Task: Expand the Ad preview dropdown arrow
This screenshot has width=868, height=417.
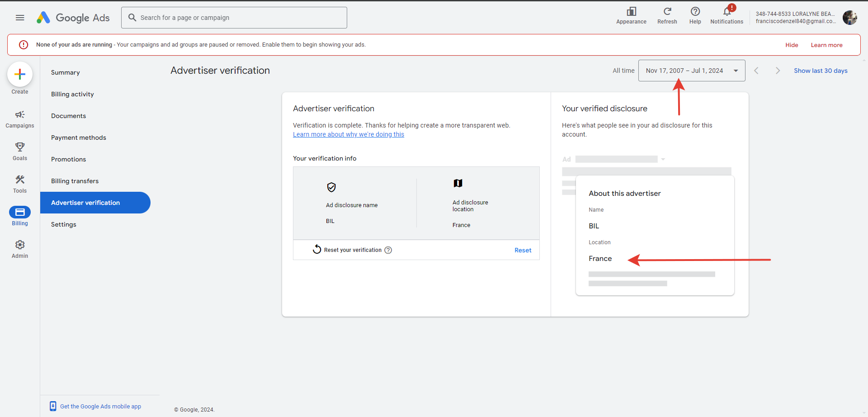Action: tap(663, 159)
